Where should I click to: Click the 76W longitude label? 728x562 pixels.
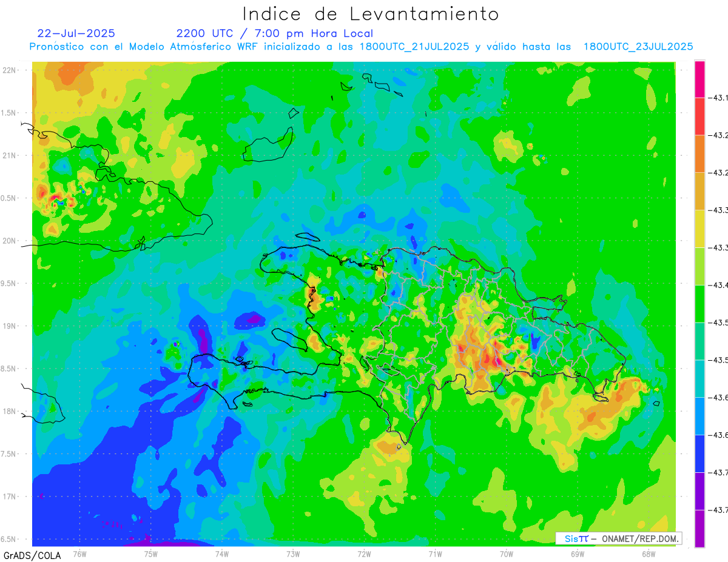[79, 554]
